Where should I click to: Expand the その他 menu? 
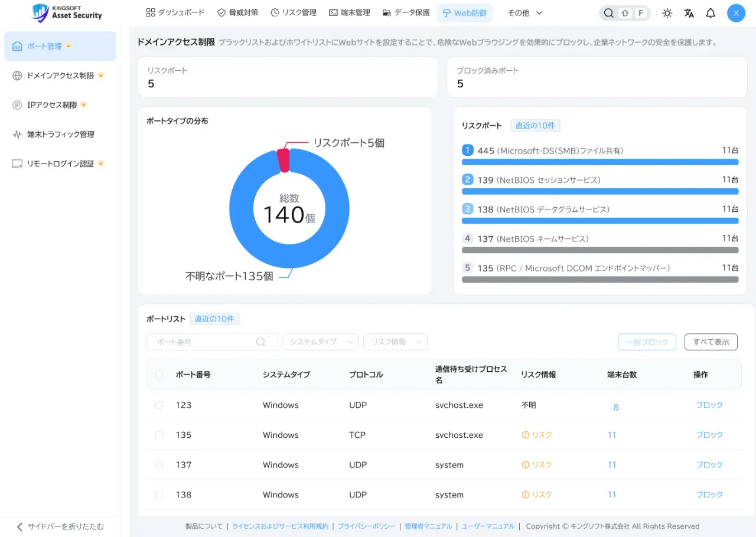pyautogui.click(x=524, y=13)
